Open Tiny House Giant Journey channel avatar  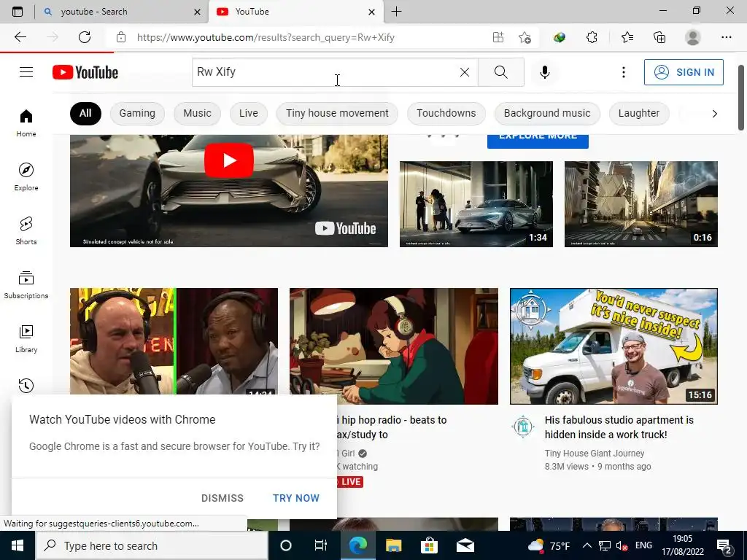click(522, 426)
